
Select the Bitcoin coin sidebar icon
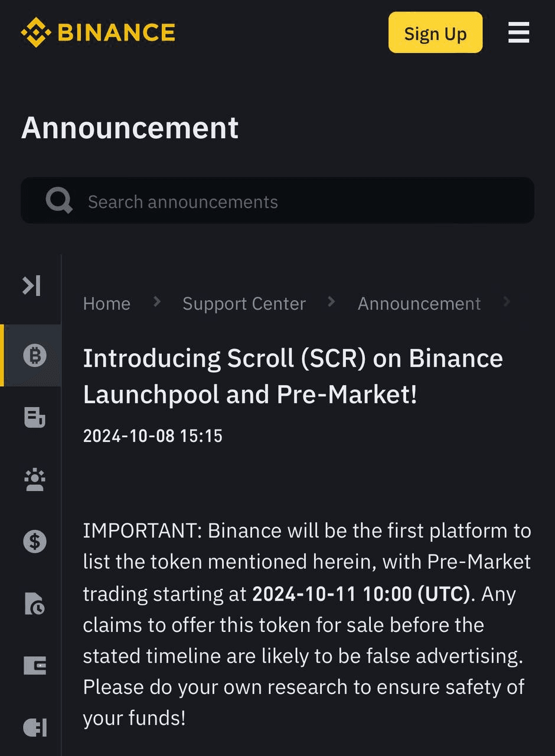click(x=34, y=356)
